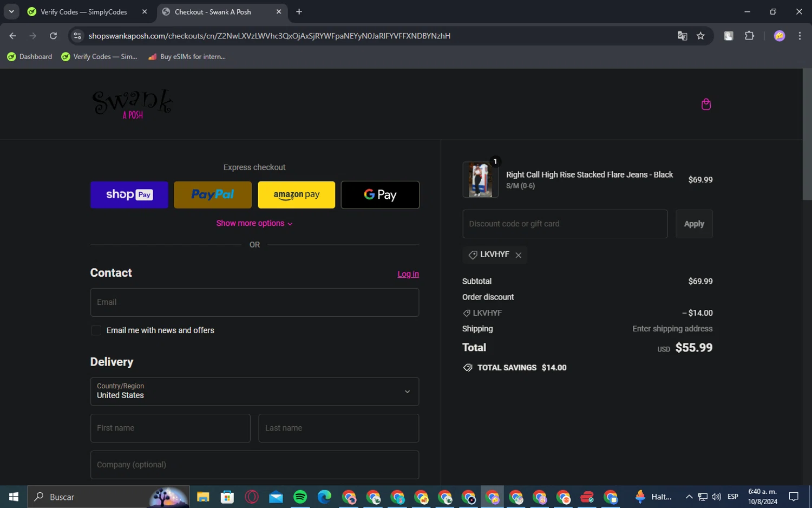Open Spotify from the taskbar
812x508 pixels.
300,497
